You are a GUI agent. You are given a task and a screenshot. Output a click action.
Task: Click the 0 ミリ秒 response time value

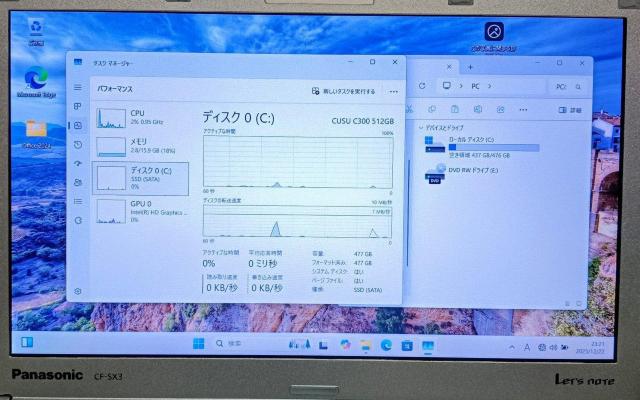click(263, 264)
